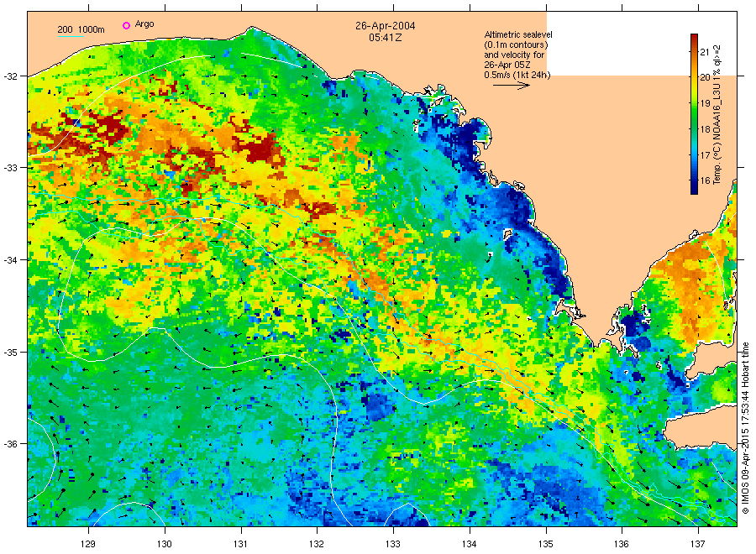Image resolution: width=756 pixels, height=554 pixels.
Task: Click the -36 latitude axis label
Action: tap(10, 444)
